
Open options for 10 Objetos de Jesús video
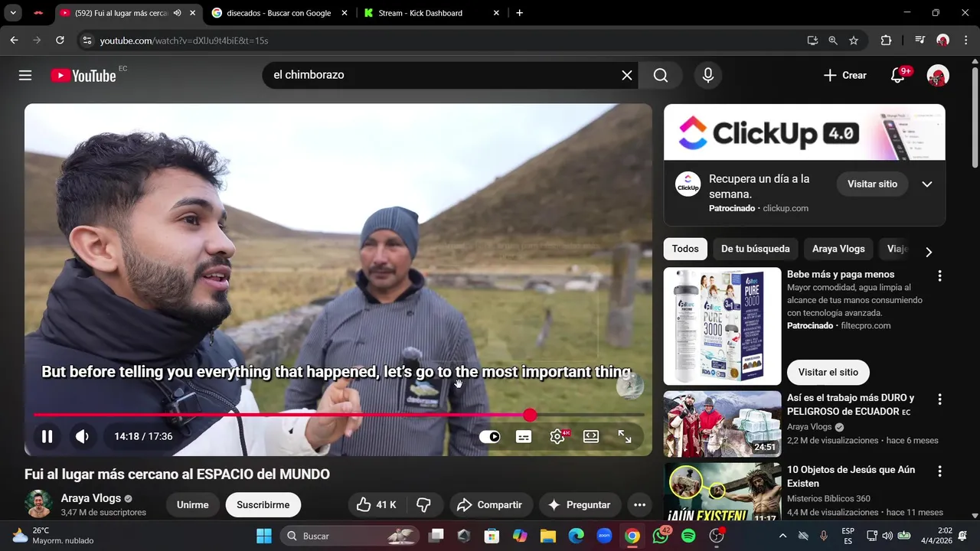939,471
